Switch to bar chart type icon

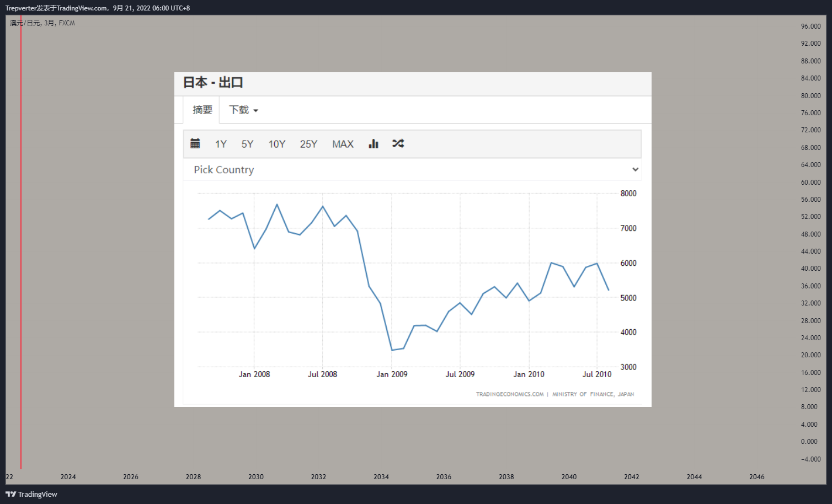[374, 144]
